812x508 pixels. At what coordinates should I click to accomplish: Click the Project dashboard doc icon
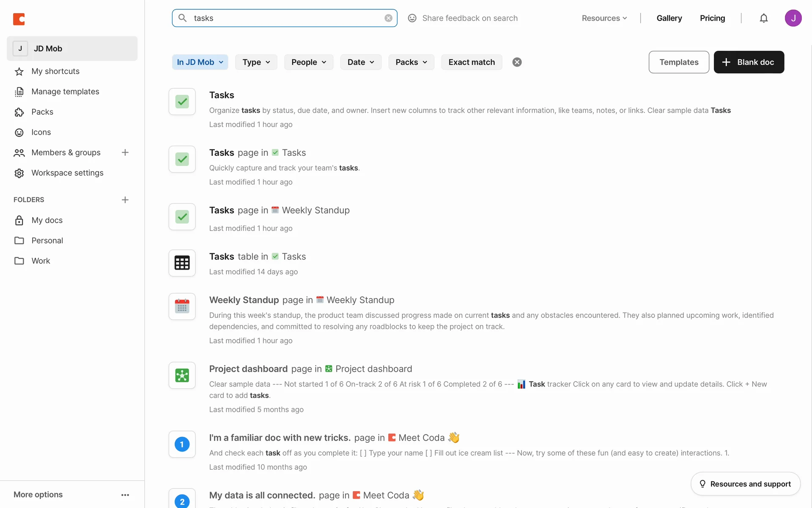click(x=182, y=375)
